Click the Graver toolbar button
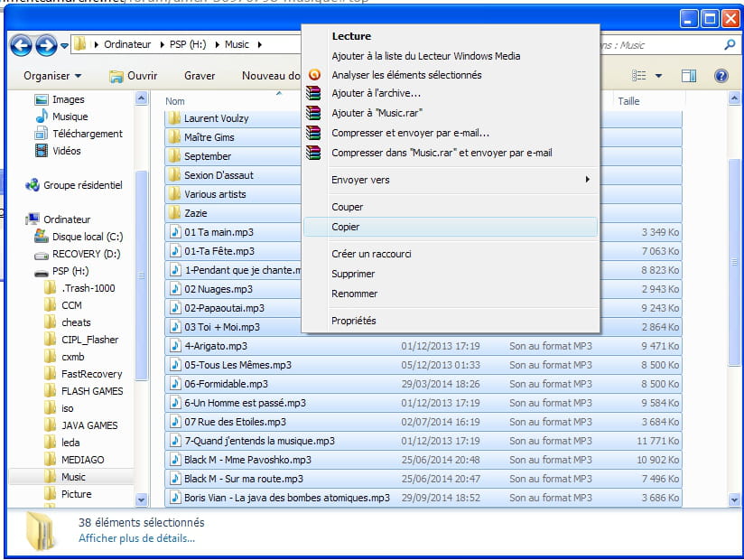Viewport: 744px width, 560px height. point(200,76)
